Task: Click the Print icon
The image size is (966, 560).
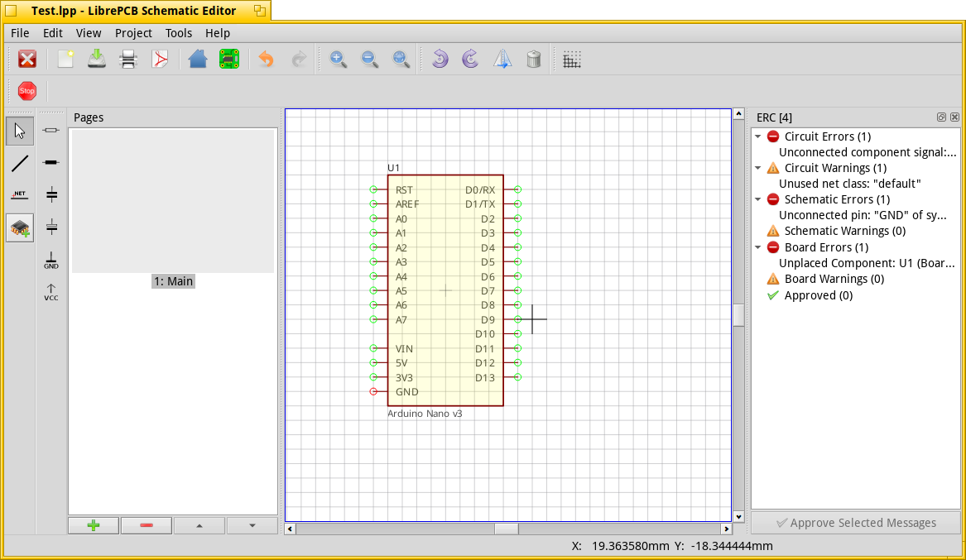Action: point(128,59)
